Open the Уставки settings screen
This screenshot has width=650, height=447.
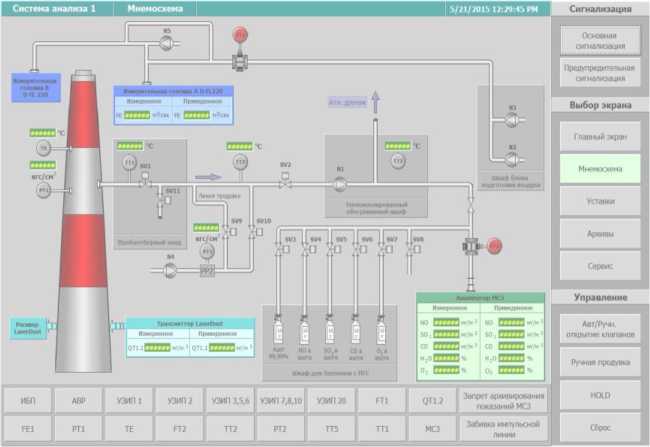click(x=599, y=201)
